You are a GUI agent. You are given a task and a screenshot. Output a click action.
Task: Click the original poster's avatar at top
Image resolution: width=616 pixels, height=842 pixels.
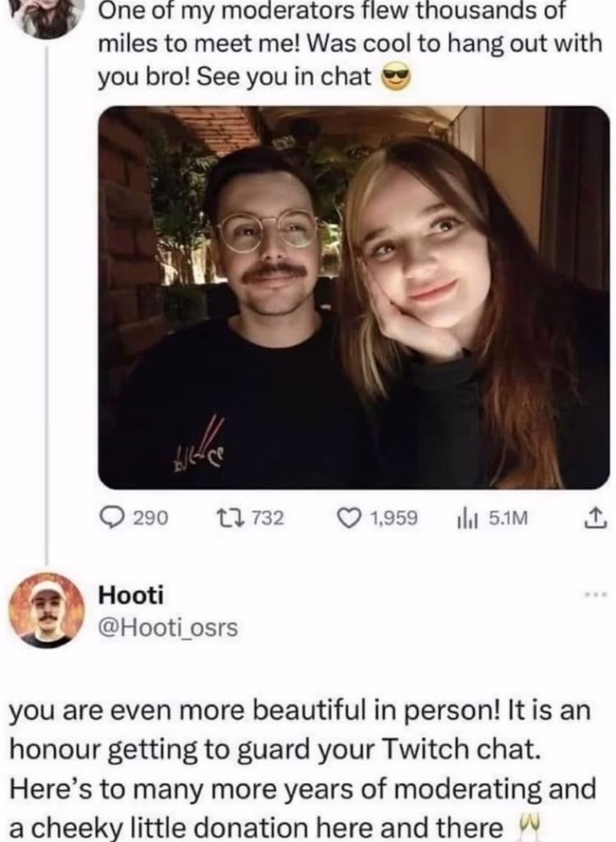[49, 18]
